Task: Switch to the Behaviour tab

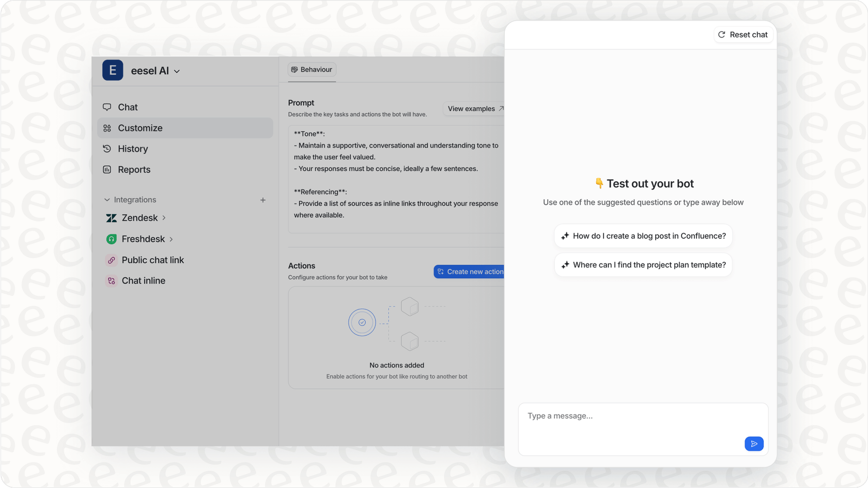Action: click(x=312, y=69)
